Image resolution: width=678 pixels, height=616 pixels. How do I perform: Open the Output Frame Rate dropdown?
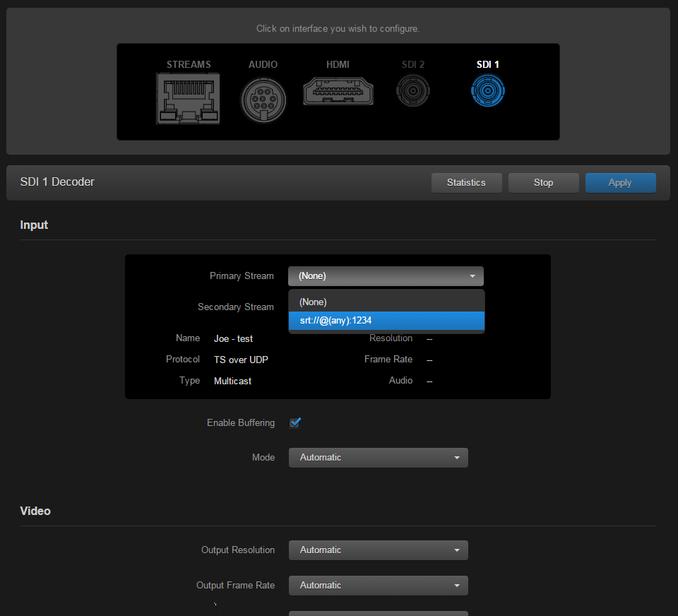click(378, 585)
